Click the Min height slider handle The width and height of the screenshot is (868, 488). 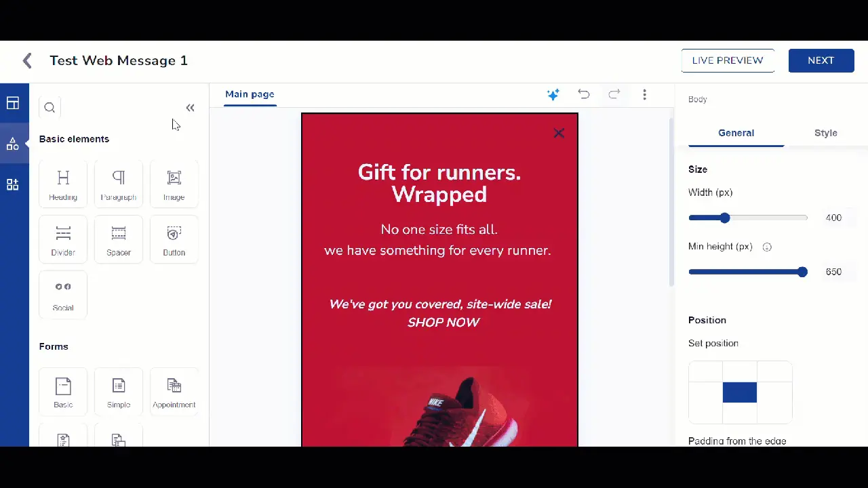point(803,272)
